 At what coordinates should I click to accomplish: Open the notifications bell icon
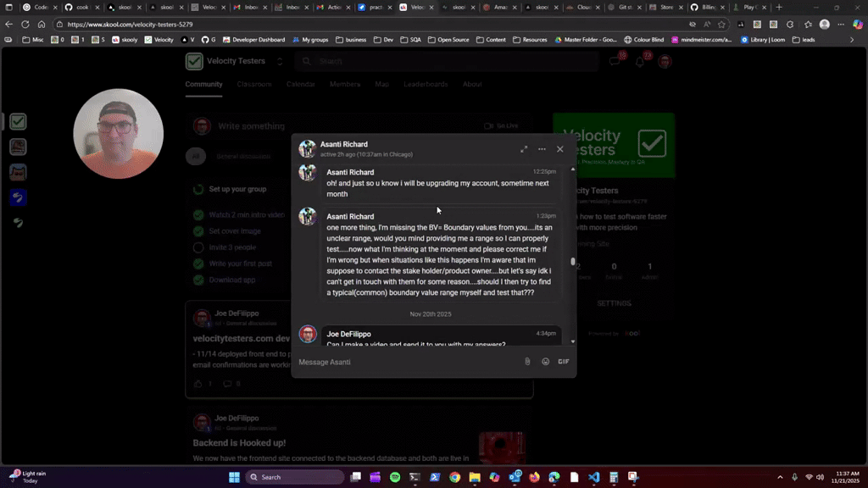pyautogui.click(x=639, y=61)
